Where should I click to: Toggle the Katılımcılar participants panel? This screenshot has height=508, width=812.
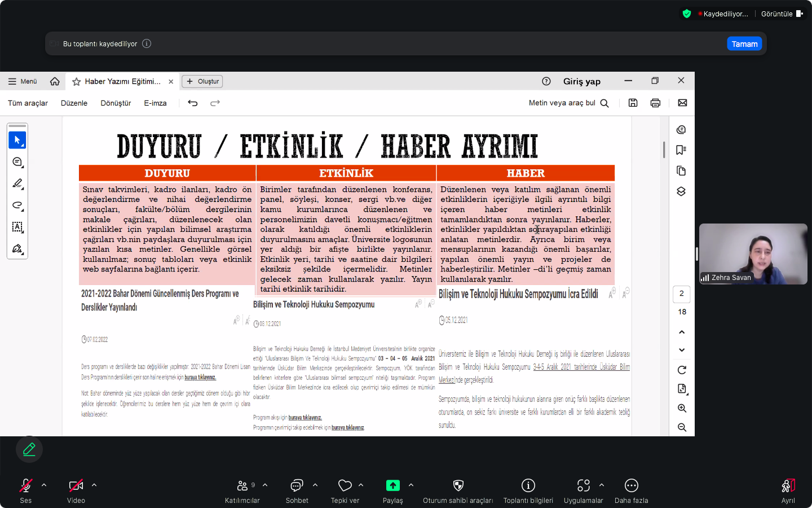point(242,490)
